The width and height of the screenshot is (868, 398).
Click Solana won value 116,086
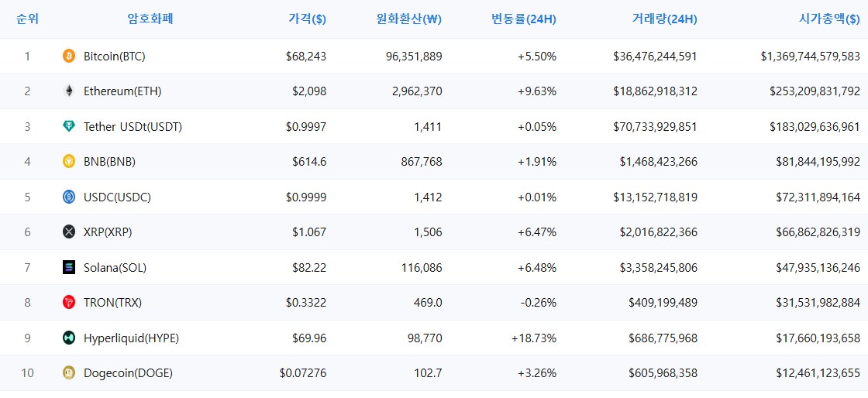(x=422, y=268)
